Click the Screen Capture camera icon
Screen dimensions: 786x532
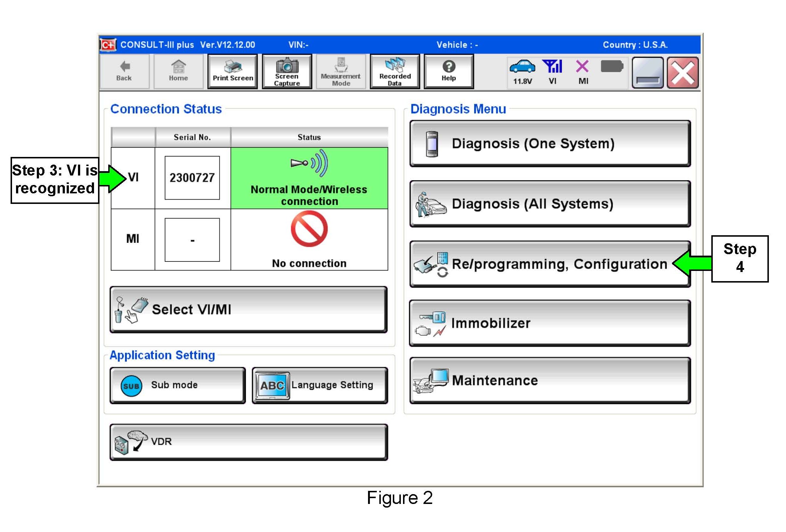click(287, 66)
